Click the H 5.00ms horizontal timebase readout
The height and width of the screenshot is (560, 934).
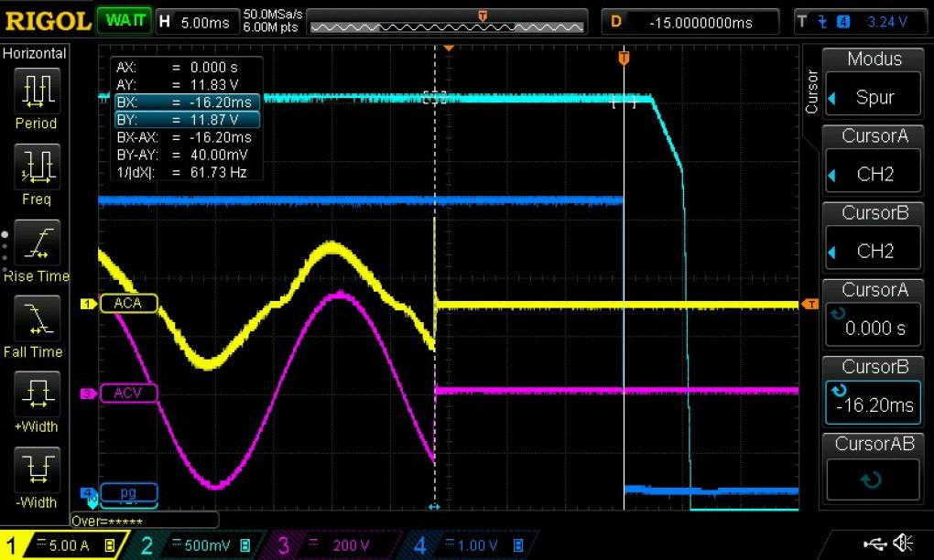click(x=197, y=22)
